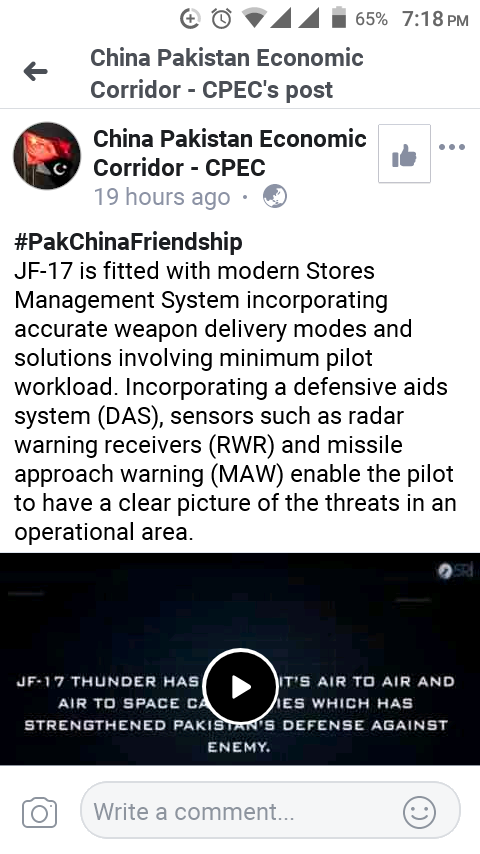Focus the Write a comment field
This screenshot has width=480, height=854.
point(270,811)
